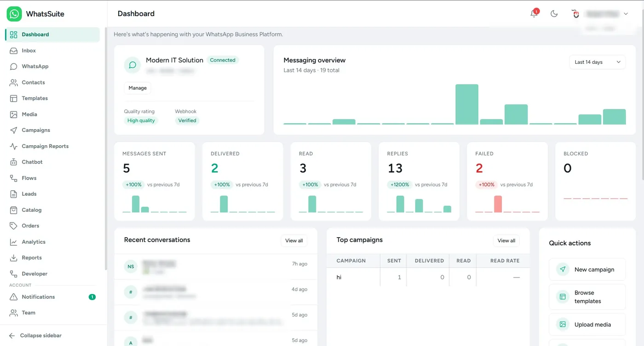Click the 'hi' campaign row name
Screen dimensions: 644x346
(x=339, y=278)
